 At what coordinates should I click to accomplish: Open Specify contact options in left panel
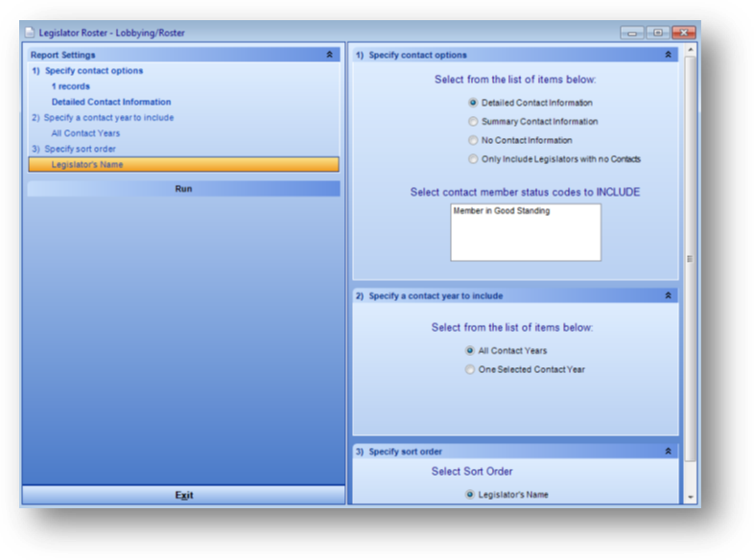tap(93, 71)
